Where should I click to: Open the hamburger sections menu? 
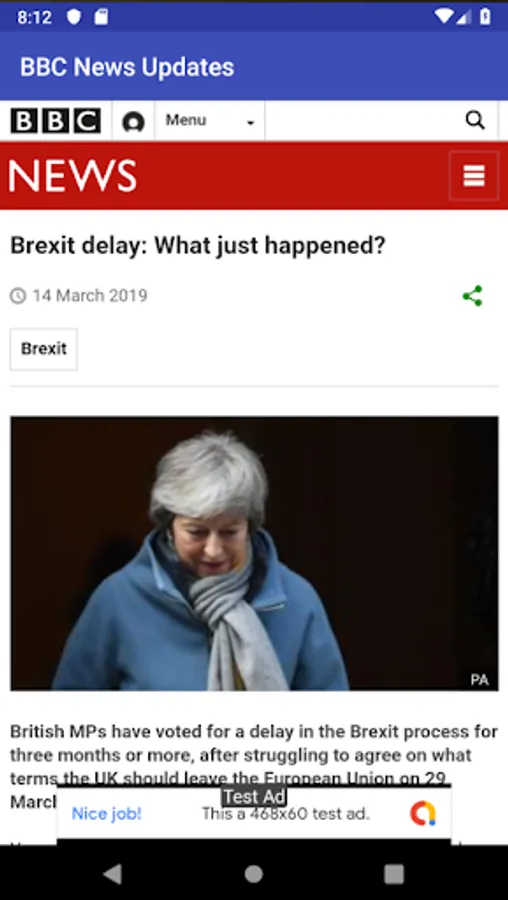click(474, 176)
